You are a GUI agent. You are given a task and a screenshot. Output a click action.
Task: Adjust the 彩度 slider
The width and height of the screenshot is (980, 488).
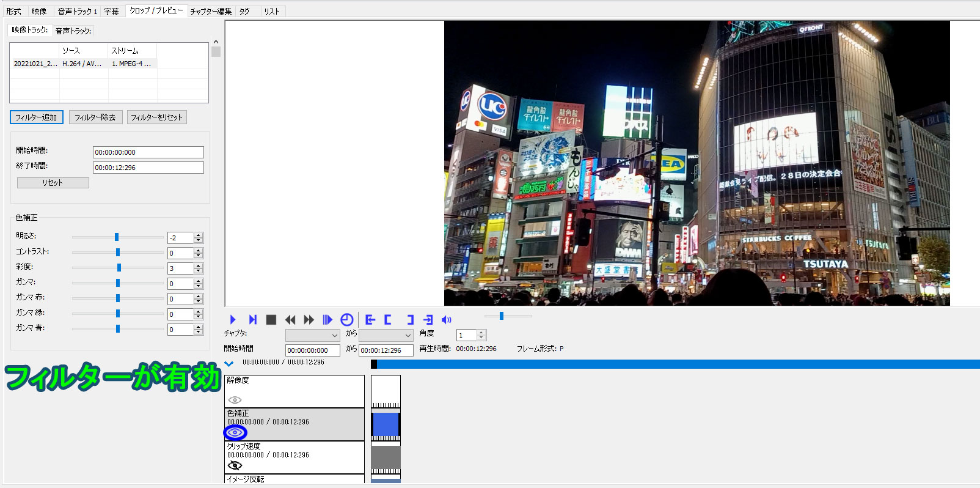point(117,267)
